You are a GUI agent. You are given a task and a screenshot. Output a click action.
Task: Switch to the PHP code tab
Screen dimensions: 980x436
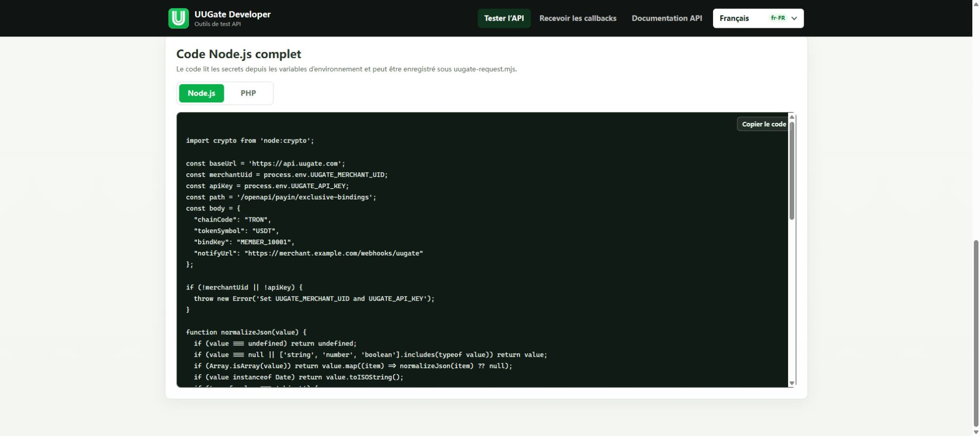[x=248, y=93]
